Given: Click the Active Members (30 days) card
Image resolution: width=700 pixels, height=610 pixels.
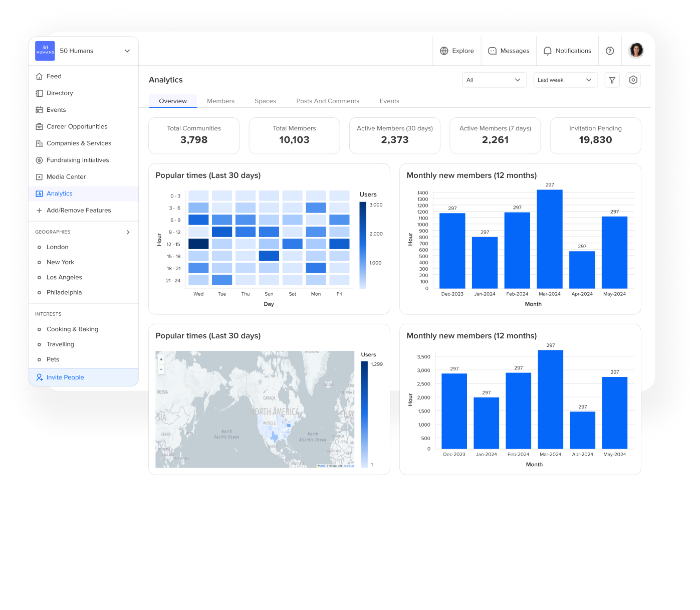Looking at the screenshot, I should [395, 136].
